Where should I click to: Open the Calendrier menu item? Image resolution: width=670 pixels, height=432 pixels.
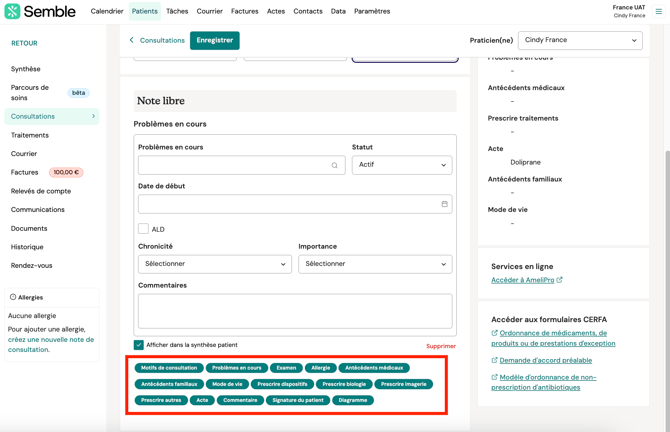point(107,12)
